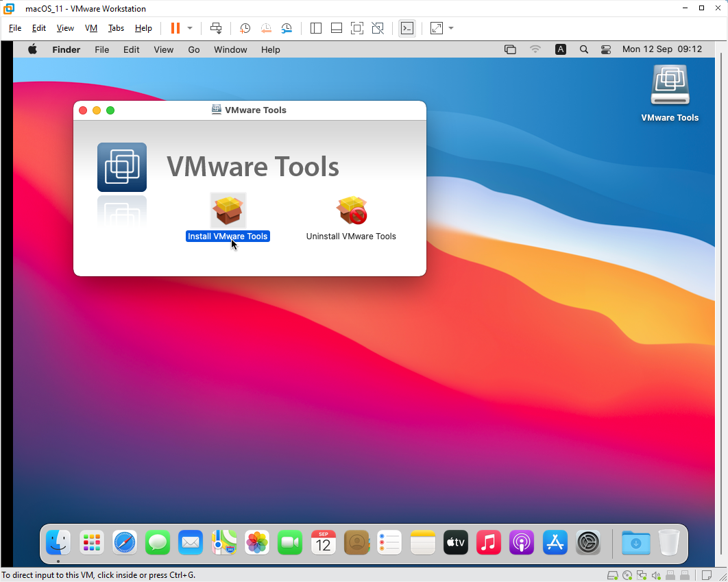Open Contacts from the Dock
Screen dimensions: 728x582
pyautogui.click(x=356, y=542)
